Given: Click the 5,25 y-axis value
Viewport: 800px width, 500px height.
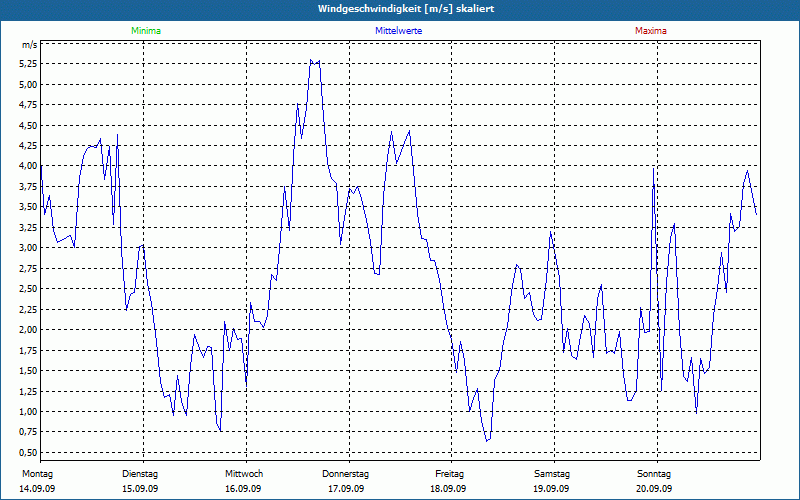Looking at the screenshot, I should click(x=30, y=64).
